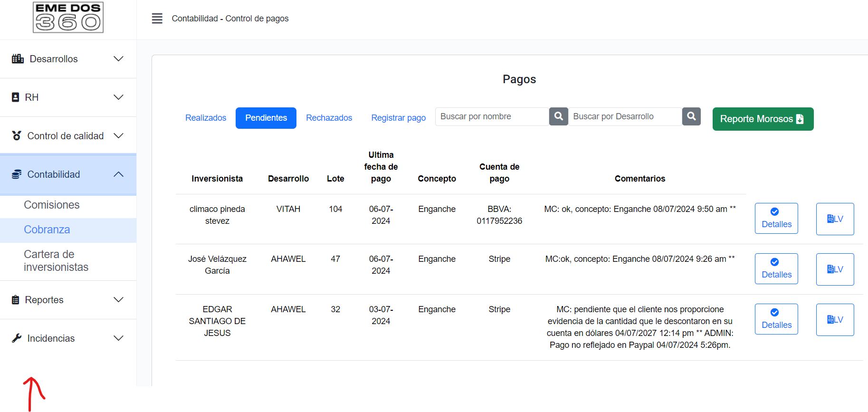Open the Registrar pago tab

[398, 118]
